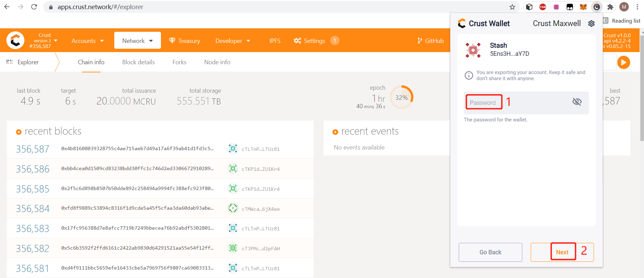
Task: Click the Crust logo in header
Action: click(x=15, y=41)
